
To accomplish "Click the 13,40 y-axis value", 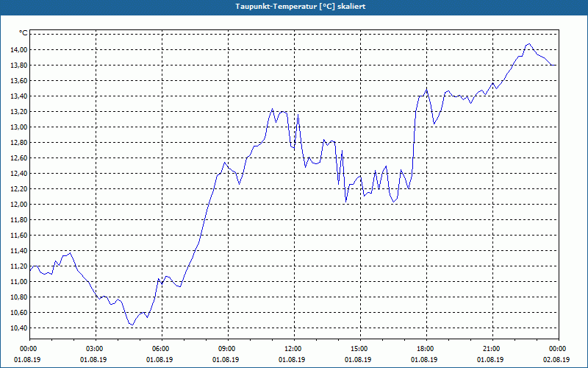I will tap(20, 96).
